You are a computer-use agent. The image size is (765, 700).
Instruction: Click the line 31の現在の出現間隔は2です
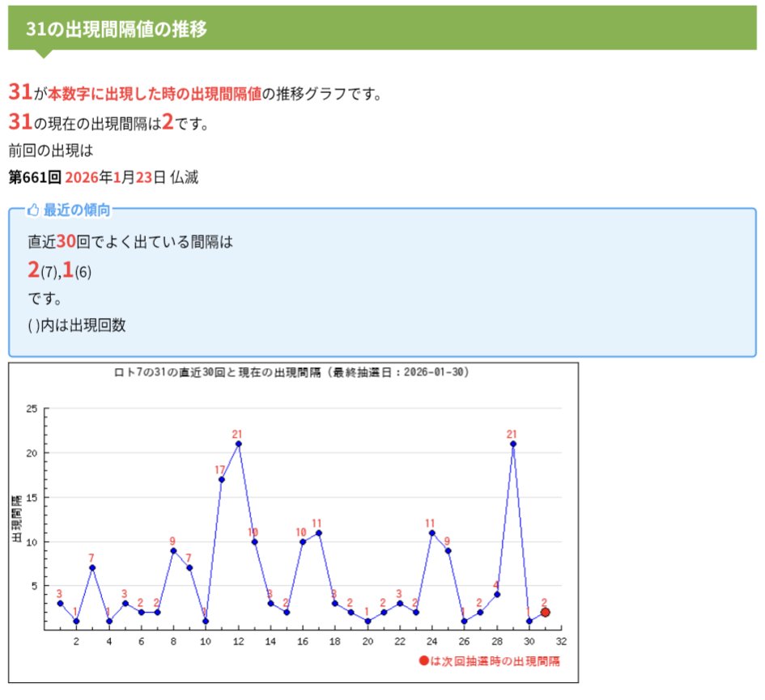(108, 122)
